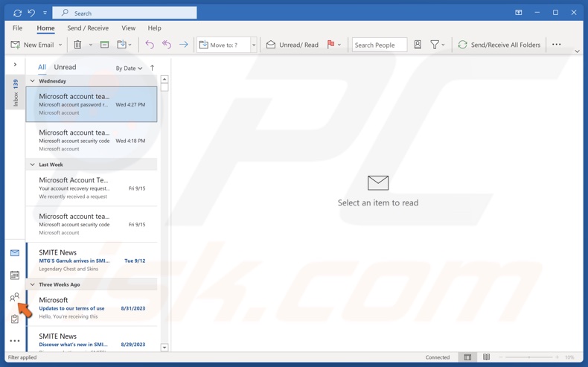The image size is (588, 367).
Task: Open the Send / Receive tab
Action: click(x=88, y=28)
